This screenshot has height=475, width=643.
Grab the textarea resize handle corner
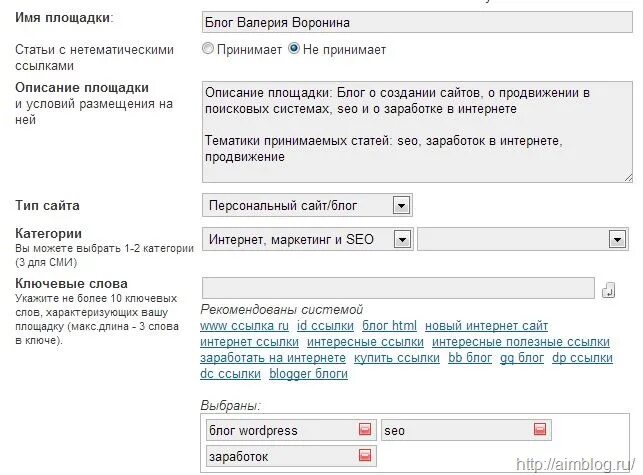[x=628, y=178]
